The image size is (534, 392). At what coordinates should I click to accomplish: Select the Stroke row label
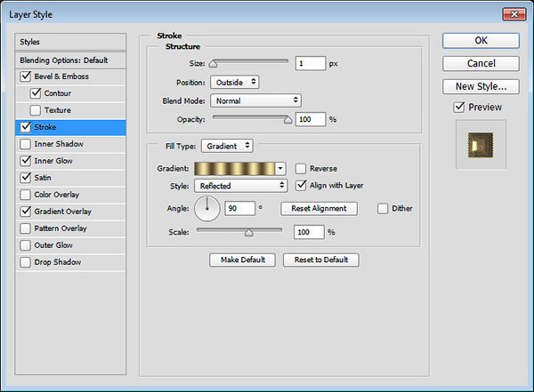click(x=45, y=127)
